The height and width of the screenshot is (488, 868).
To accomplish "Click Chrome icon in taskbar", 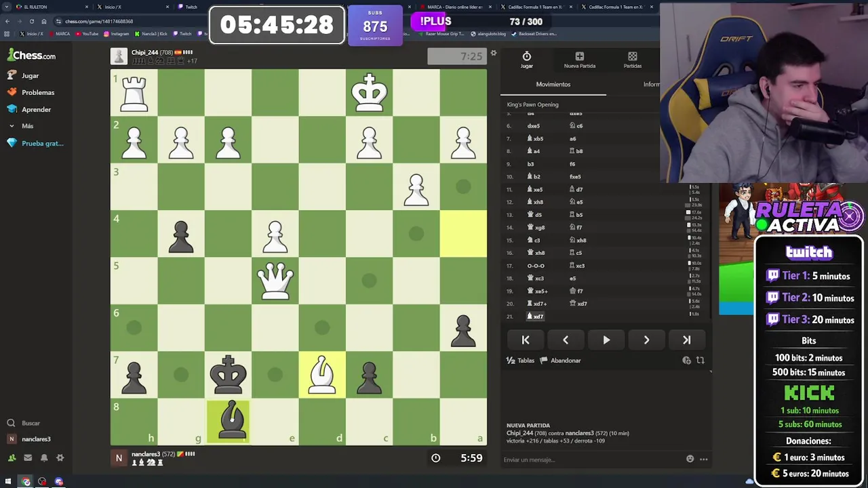I will pos(26,482).
